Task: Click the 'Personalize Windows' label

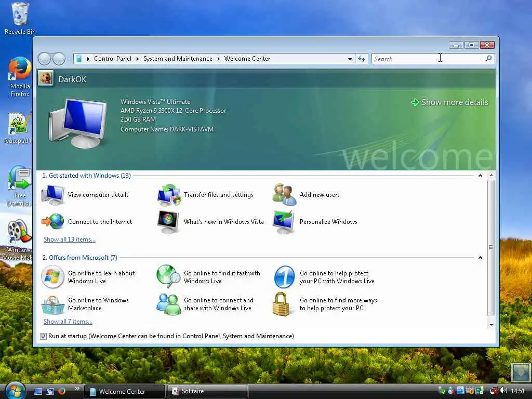Action: click(x=328, y=221)
